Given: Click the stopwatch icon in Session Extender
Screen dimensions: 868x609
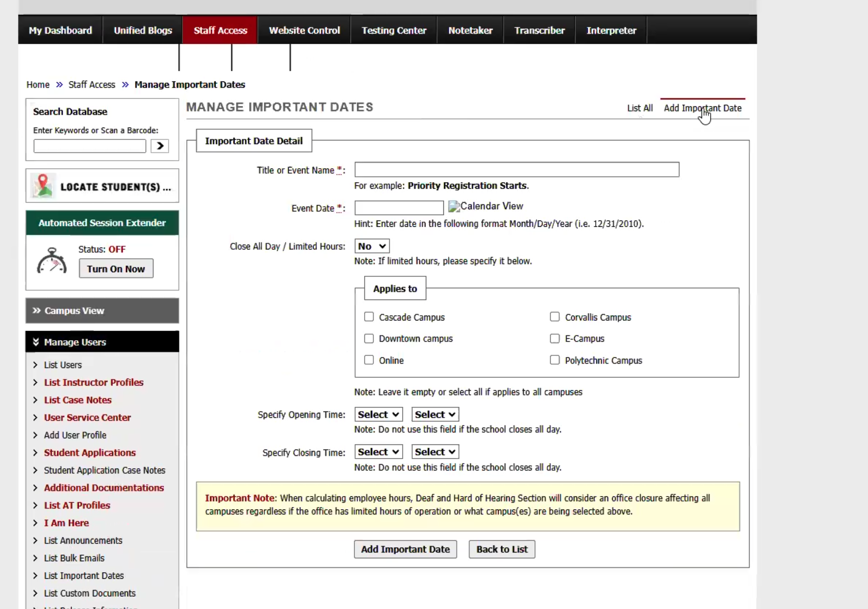Looking at the screenshot, I should 52,261.
